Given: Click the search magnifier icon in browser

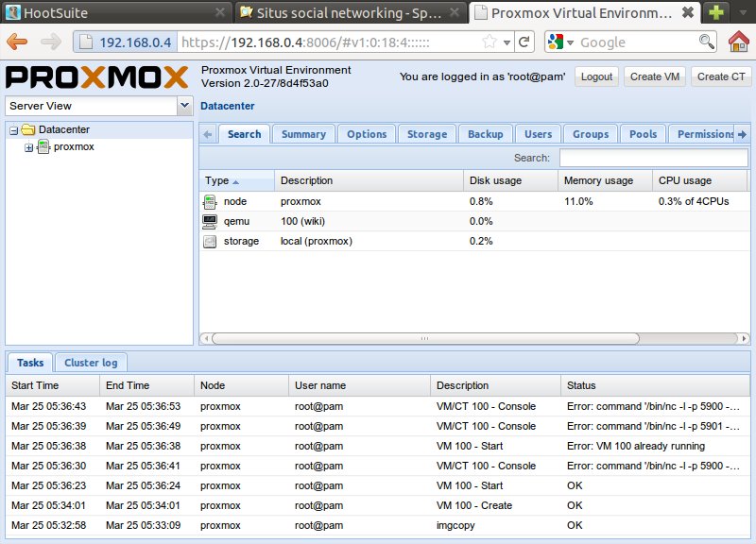Looking at the screenshot, I should 706,42.
